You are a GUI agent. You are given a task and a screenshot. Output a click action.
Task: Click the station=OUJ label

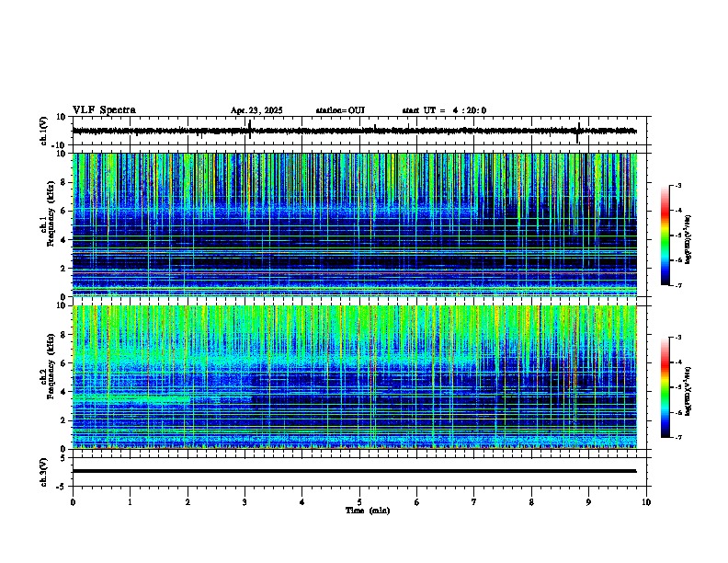click(340, 110)
